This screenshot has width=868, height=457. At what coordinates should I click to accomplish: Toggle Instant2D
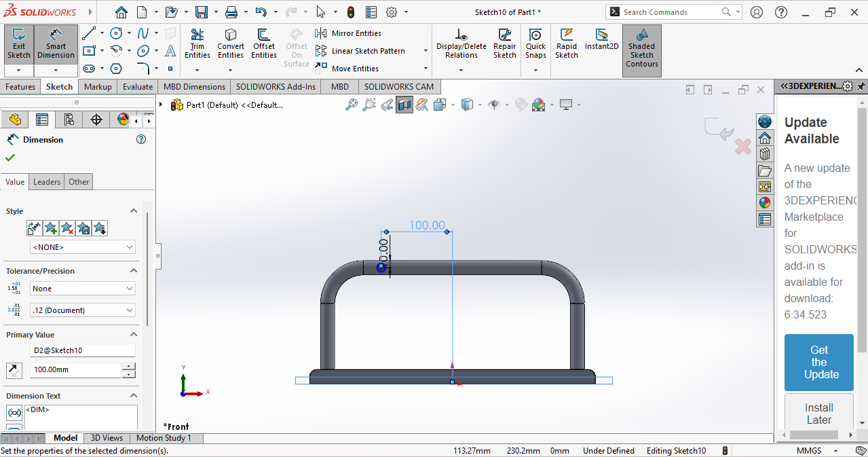coord(602,40)
